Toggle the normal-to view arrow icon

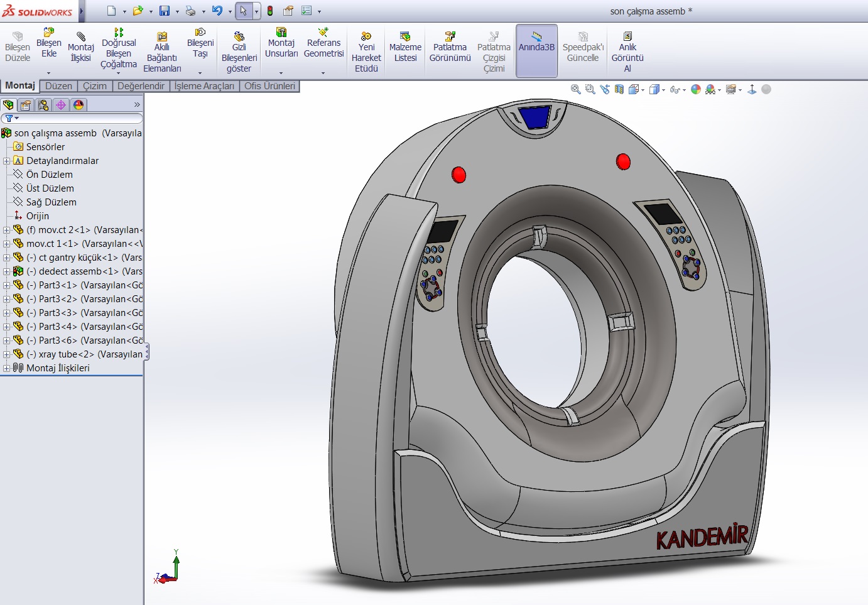click(x=752, y=89)
